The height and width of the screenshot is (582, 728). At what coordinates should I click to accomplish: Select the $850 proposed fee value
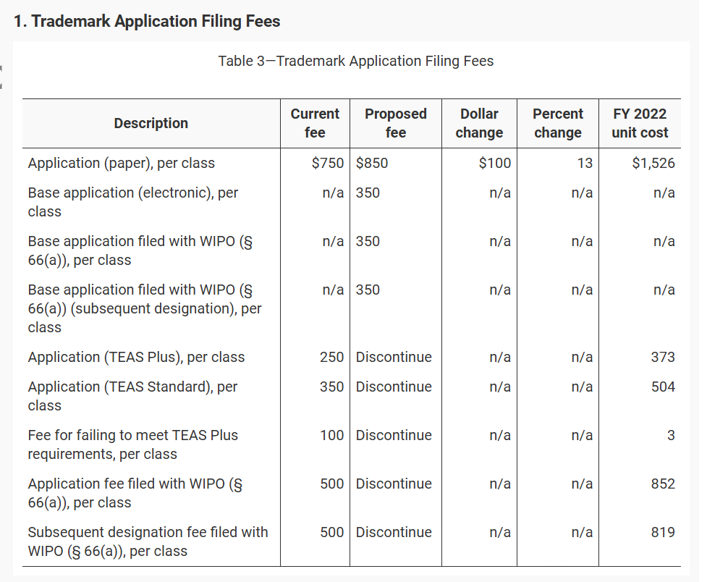(372, 163)
